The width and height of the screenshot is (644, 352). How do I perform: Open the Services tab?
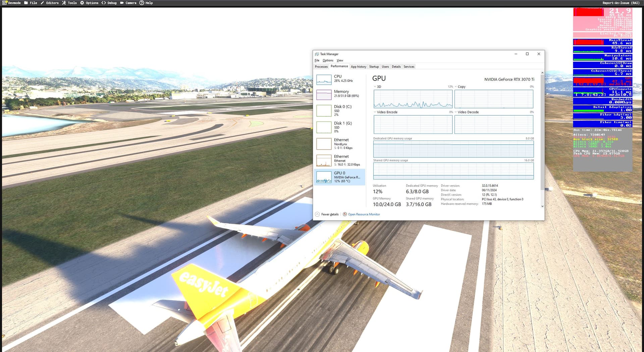coord(409,67)
